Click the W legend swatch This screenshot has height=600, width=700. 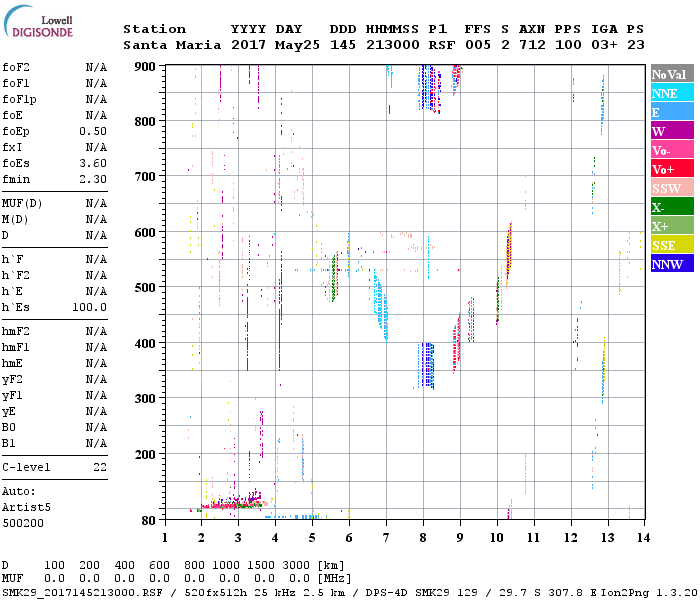(672, 131)
